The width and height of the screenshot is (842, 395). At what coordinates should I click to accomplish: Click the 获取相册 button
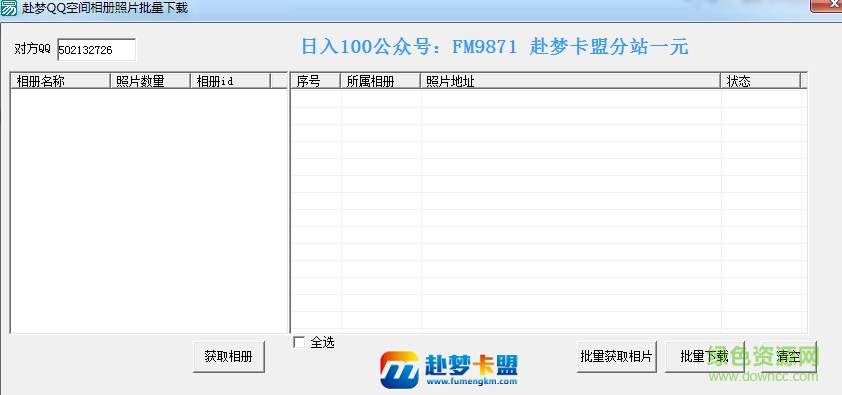coord(229,357)
